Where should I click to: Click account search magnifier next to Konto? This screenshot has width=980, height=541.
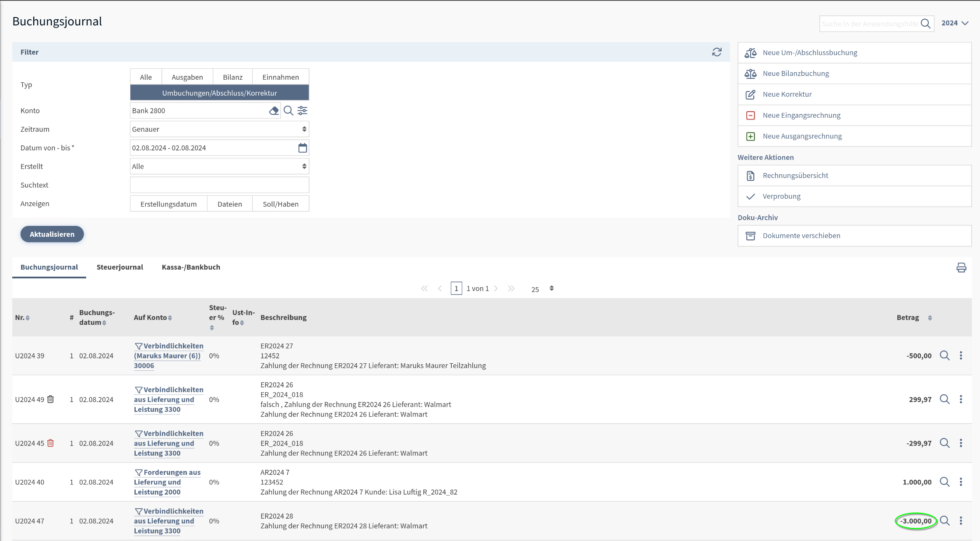pos(288,111)
